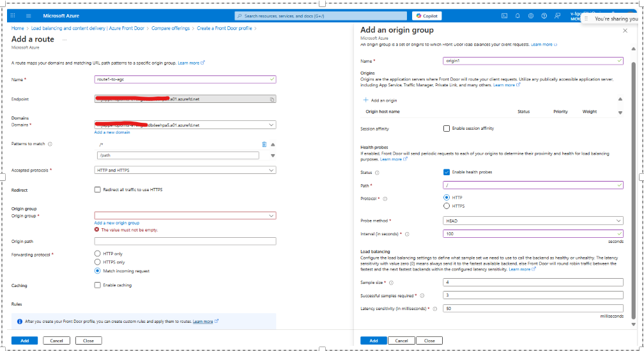Open the empty Origin group dropdown

(185, 215)
